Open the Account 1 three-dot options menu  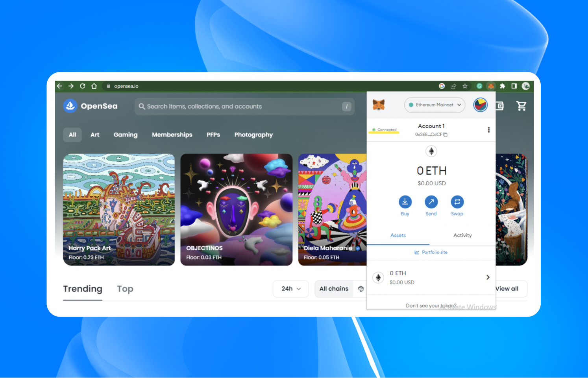489,130
